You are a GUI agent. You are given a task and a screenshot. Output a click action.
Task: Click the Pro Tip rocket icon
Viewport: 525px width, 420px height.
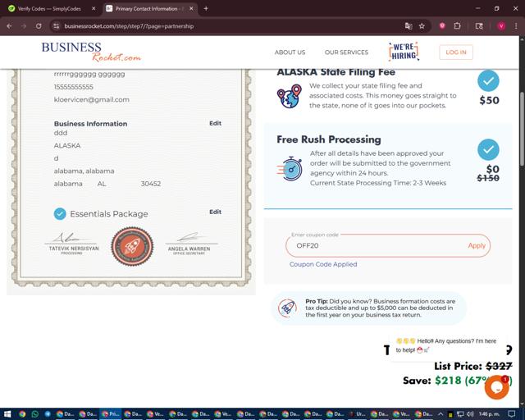tap(287, 308)
